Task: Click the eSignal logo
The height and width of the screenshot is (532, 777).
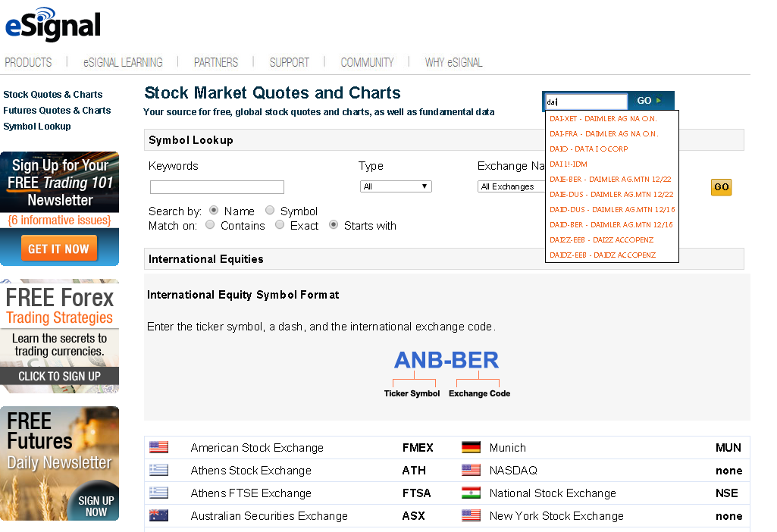Action: [x=53, y=24]
